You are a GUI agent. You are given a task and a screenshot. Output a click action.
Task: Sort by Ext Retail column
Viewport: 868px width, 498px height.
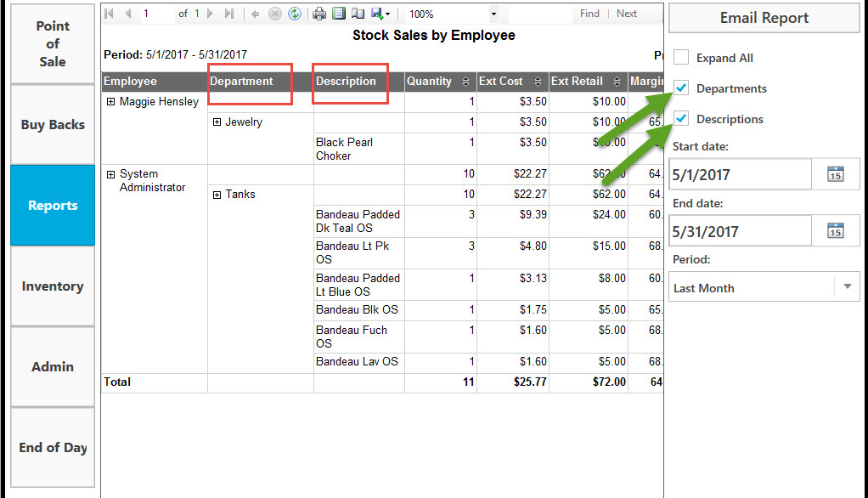617,82
